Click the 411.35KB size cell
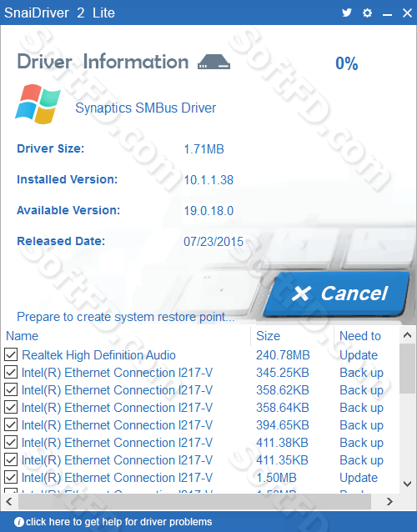This screenshot has height=532, width=417. coord(282,460)
